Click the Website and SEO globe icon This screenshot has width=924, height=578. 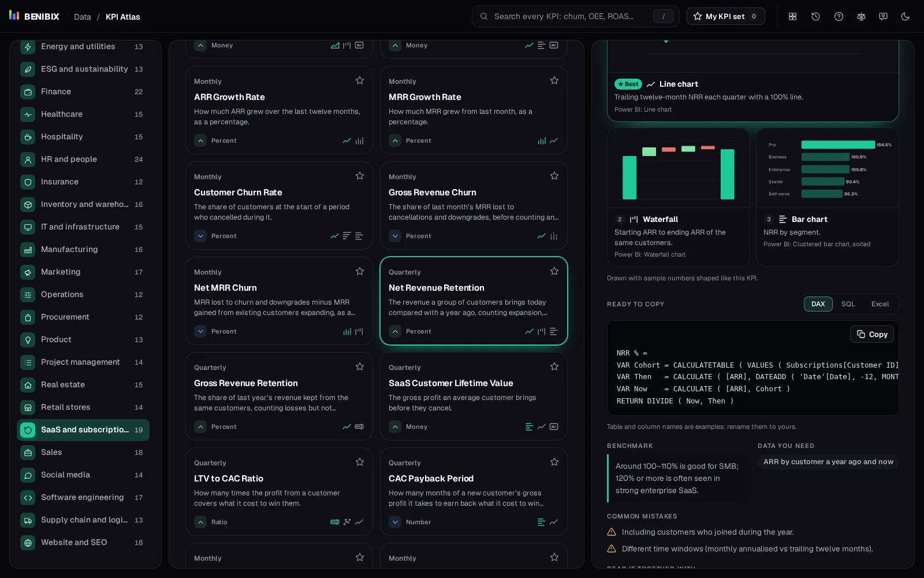coord(28,543)
